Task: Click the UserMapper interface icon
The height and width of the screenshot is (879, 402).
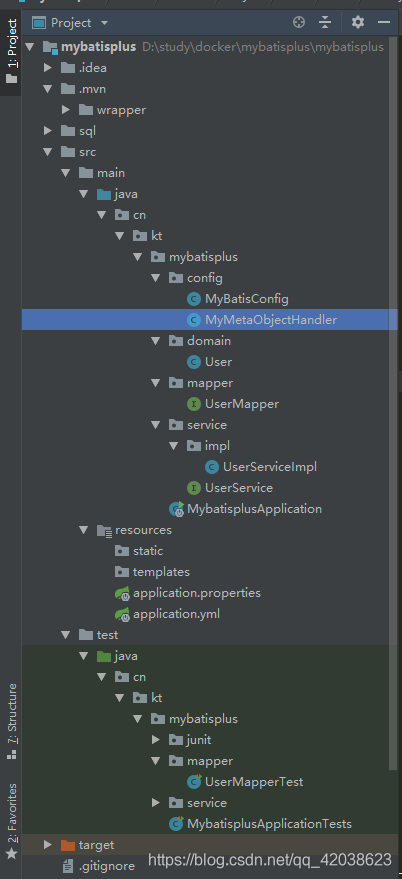Action: [x=194, y=404]
